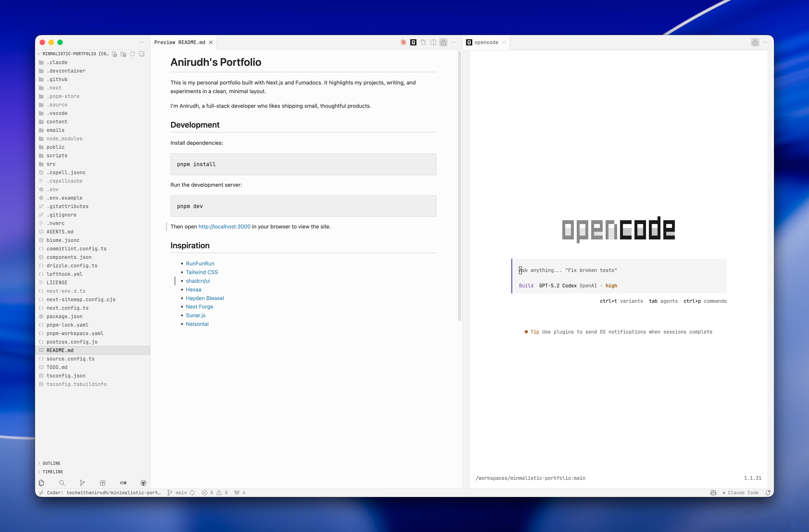Expand the TIMELINE section in the sidebar

point(53,472)
